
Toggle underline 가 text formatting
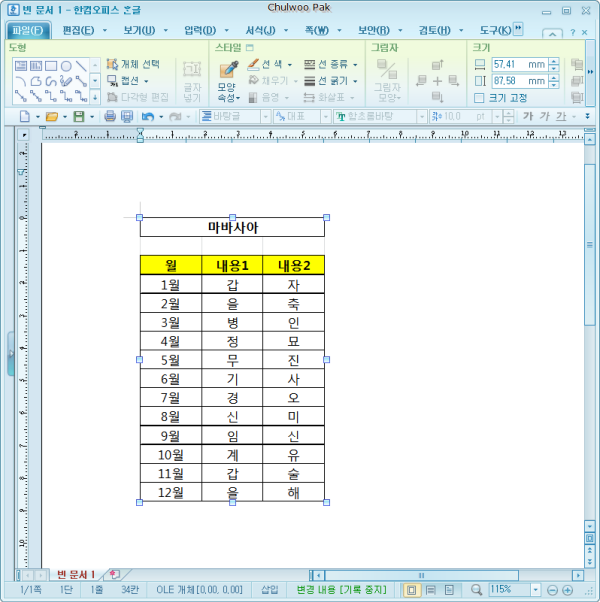pos(561,116)
